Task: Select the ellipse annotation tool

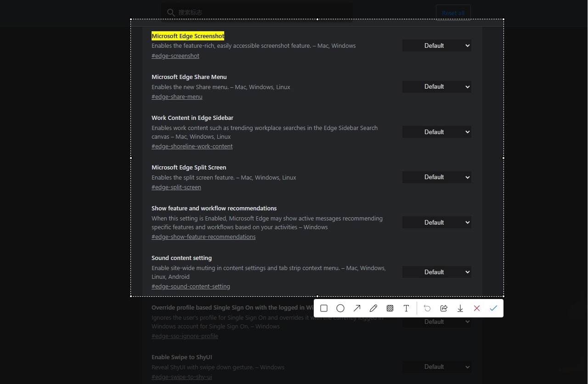Action: tap(340, 308)
